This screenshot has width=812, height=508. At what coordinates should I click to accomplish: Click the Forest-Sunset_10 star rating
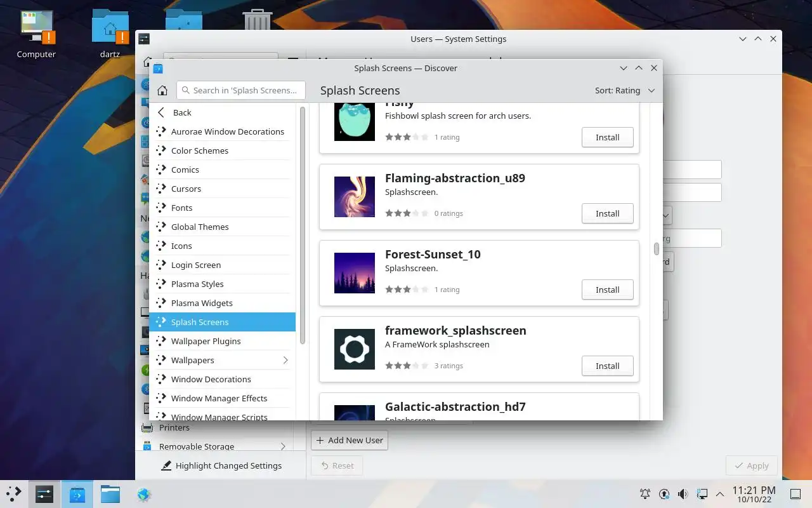pos(407,289)
